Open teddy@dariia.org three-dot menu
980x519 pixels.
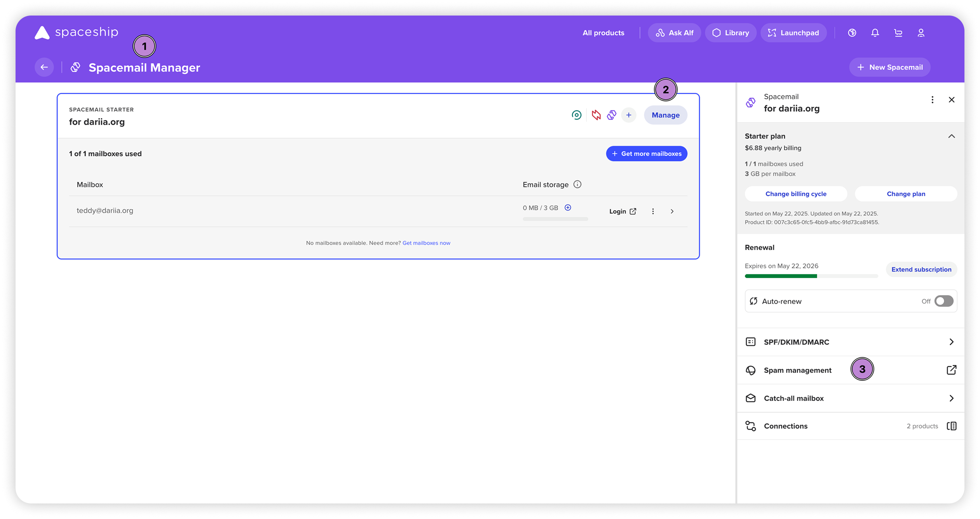pos(653,211)
